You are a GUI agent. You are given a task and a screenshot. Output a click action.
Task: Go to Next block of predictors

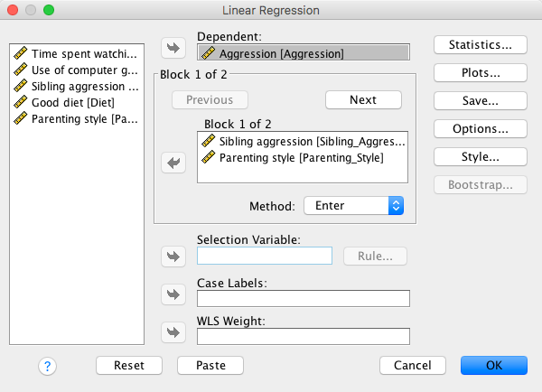[363, 99]
